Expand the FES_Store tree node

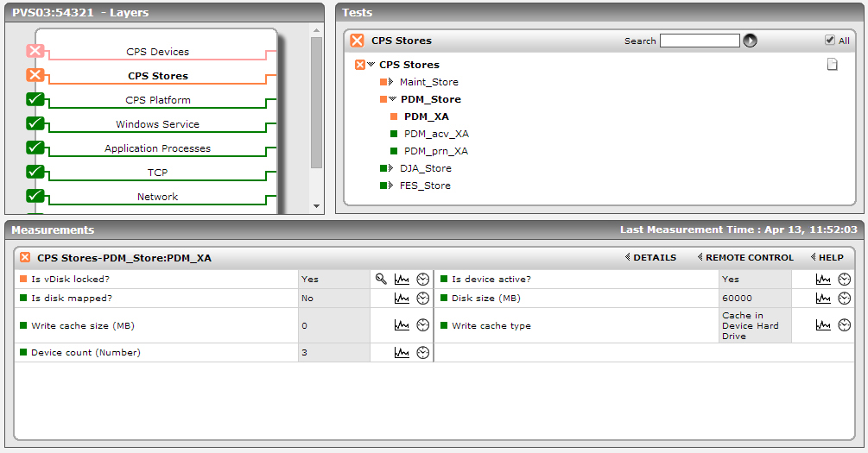point(391,186)
